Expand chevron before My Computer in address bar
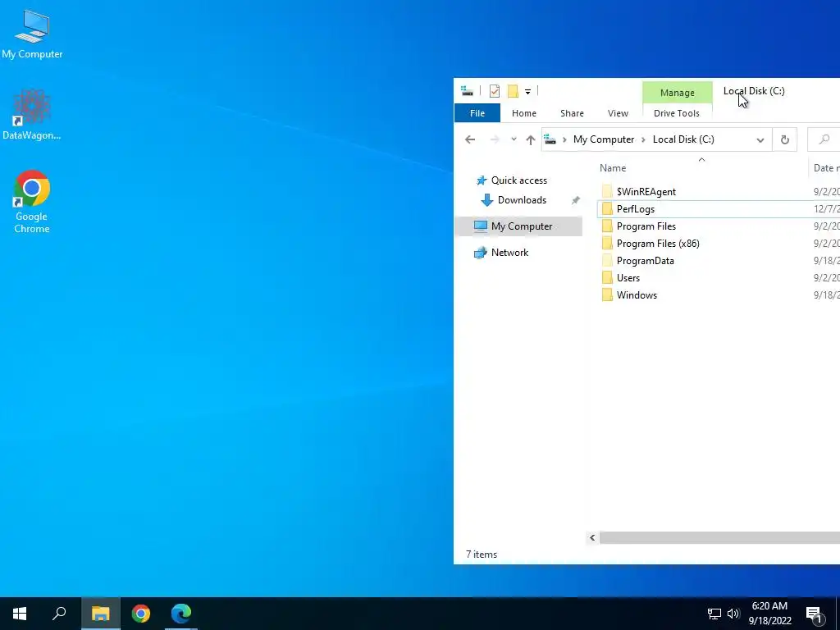The image size is (840, 630). coord(564,139)
